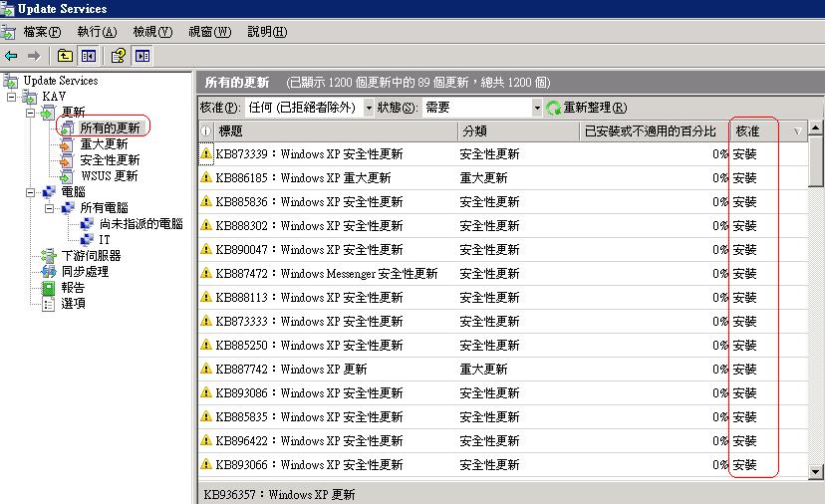Select the 所有電腦 tree item
The height and width of the screenshot is (504, 825).
105,208
